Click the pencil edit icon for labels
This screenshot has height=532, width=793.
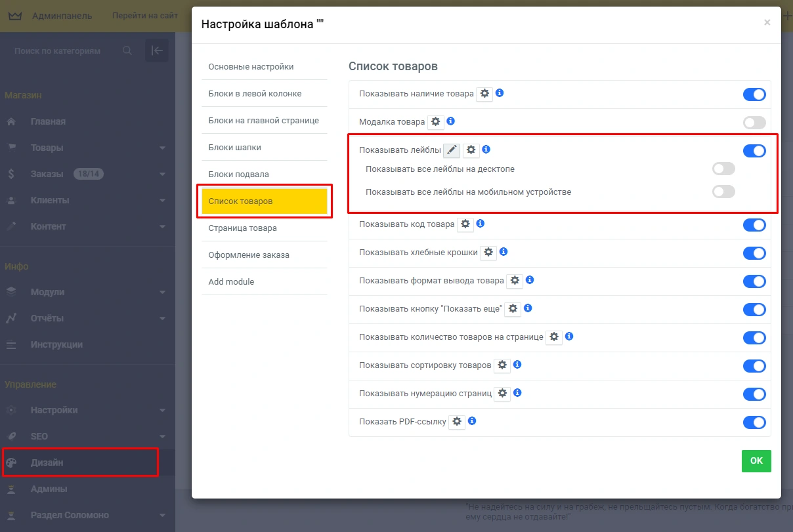452,150
